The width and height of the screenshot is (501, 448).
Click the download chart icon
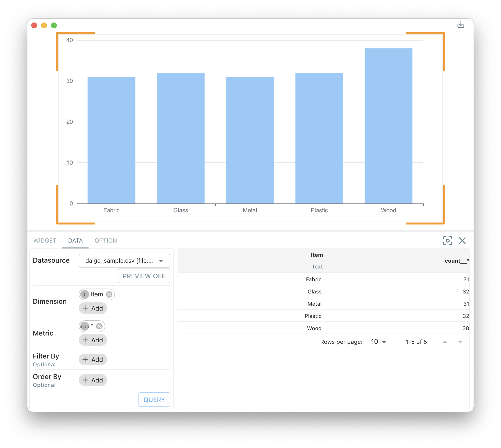pyautogui.click(x=461, y=25)
